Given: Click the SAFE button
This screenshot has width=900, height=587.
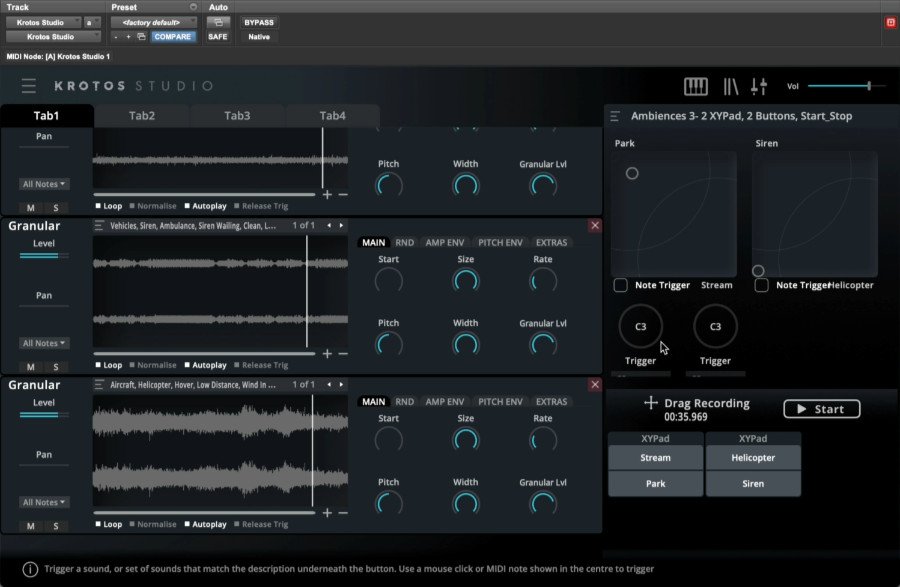Looking at the screenshot, I should [218, 37].
